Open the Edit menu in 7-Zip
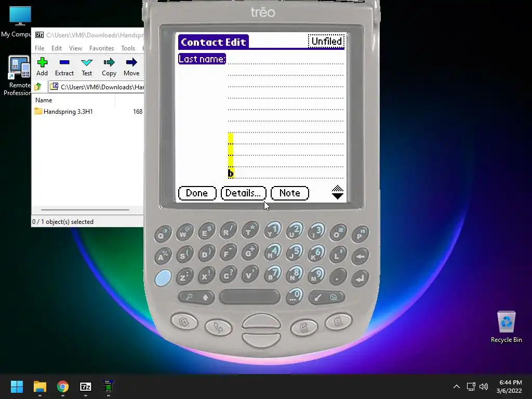This screenshot has height=399, width=532. [x=56, y=48]
